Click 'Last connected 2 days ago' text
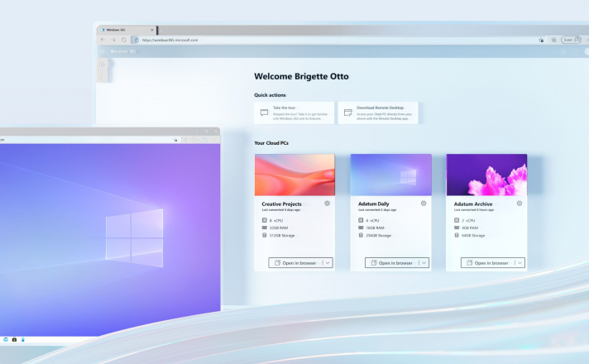 tap(377, 210)
